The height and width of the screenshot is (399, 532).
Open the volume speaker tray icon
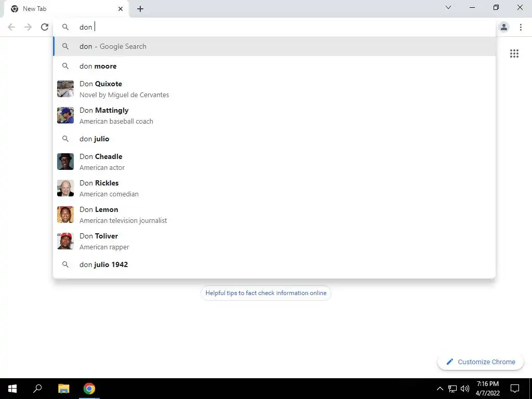coord(465,389)
